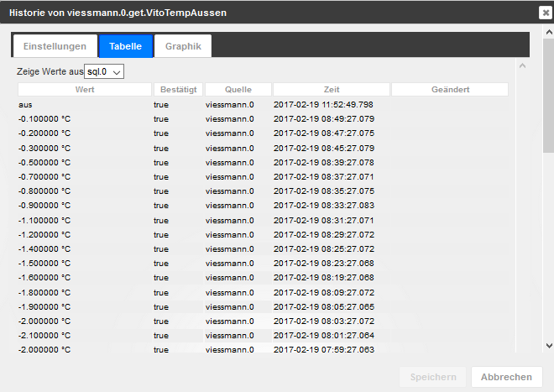Select the -0.700000 °C value
The image size is (554, 392).
point(44,177)
